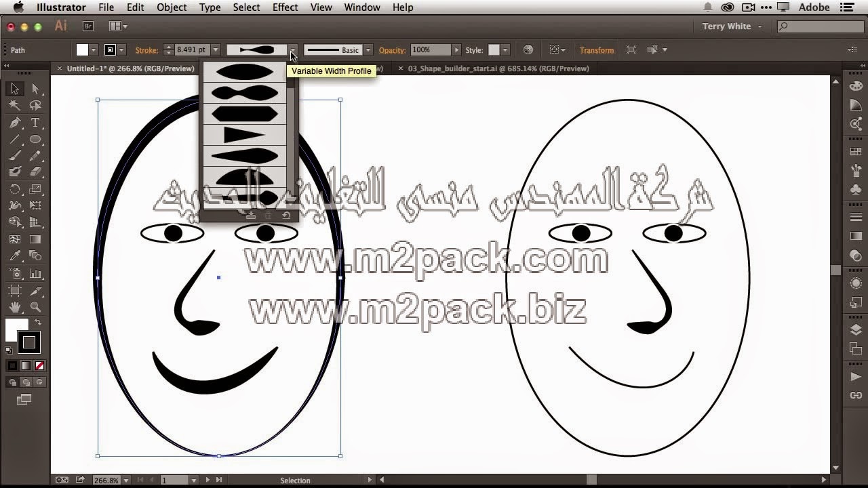Viewport: 868px width, 488px height.
Task: Open the Swatches panel icon
Action: (x=856, y=151)
